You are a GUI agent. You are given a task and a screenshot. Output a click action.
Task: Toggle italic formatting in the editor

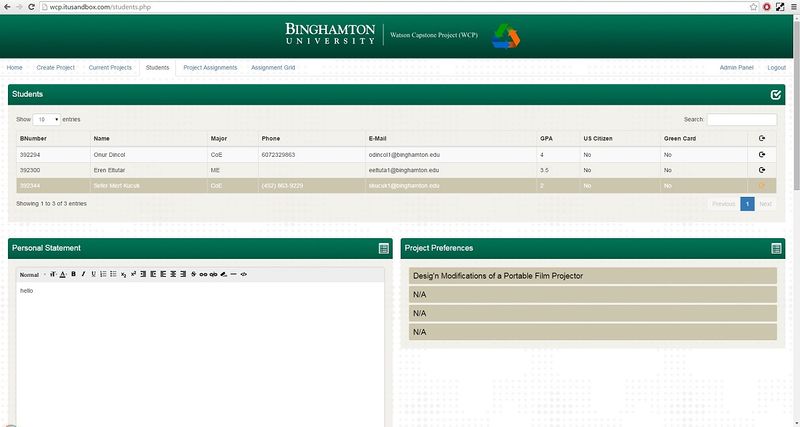click(83, 274)
